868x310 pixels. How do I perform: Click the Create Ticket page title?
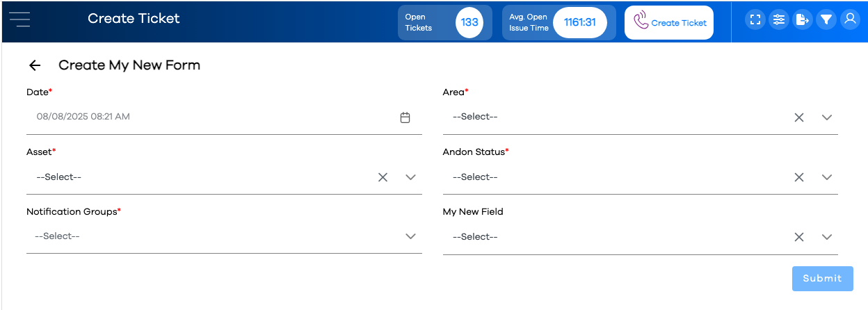[134, 19]
